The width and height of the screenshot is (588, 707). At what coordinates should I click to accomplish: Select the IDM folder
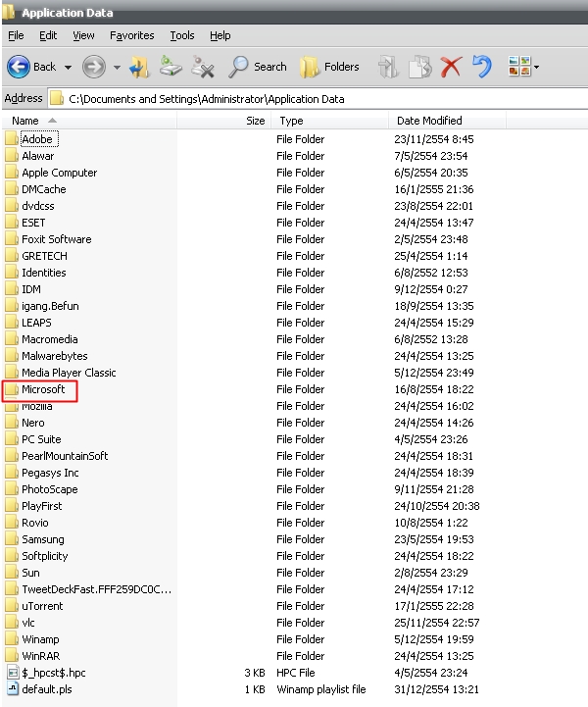23,289
